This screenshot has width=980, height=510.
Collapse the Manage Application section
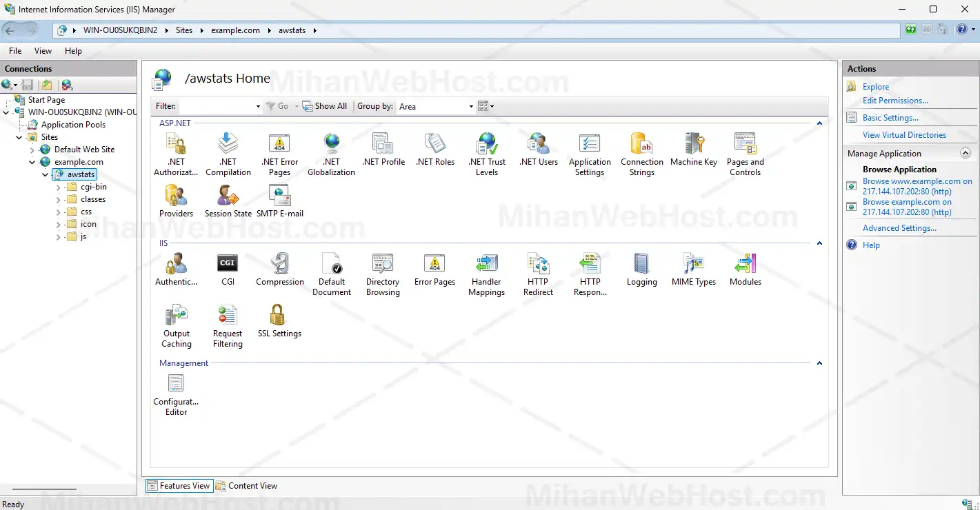(966, 154)
